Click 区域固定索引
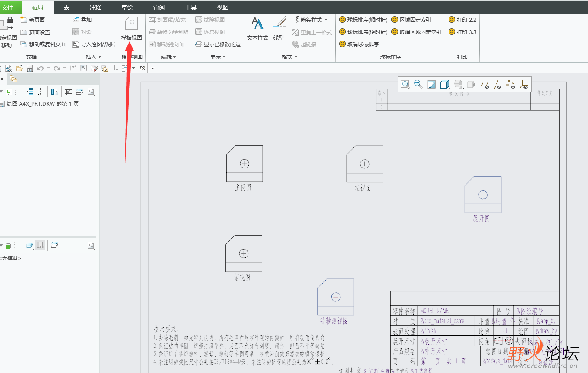 pyautogui.click(x=411, y=20)
